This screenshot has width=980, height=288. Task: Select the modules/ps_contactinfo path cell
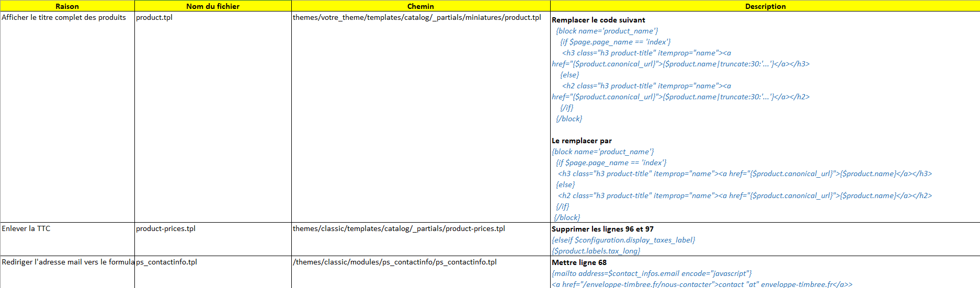pyautogui.click(x=394, y=262)
